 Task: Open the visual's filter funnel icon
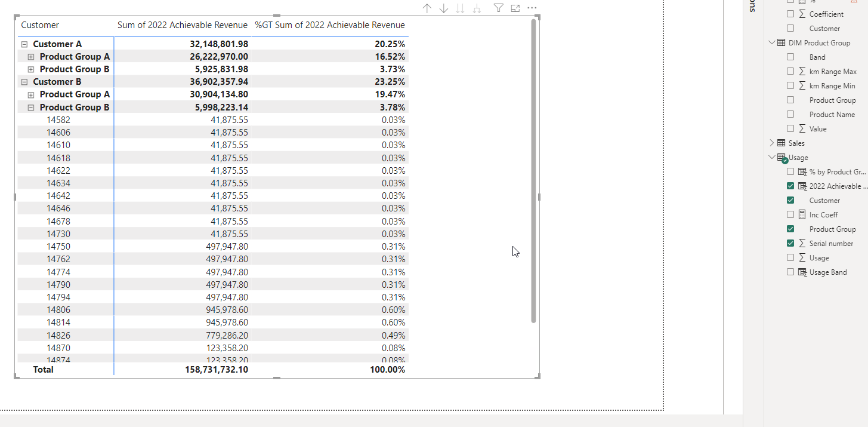click(499, 8)
